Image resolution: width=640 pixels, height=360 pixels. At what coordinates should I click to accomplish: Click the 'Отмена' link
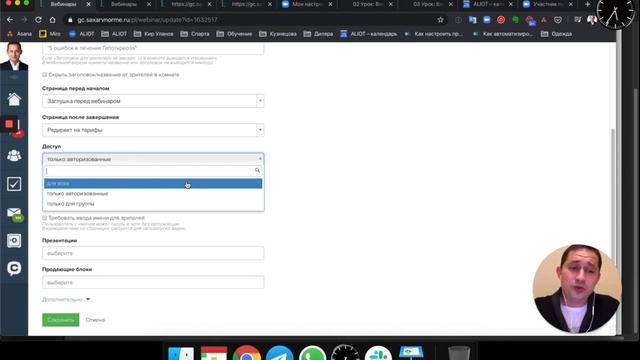(x=95, y=320)
